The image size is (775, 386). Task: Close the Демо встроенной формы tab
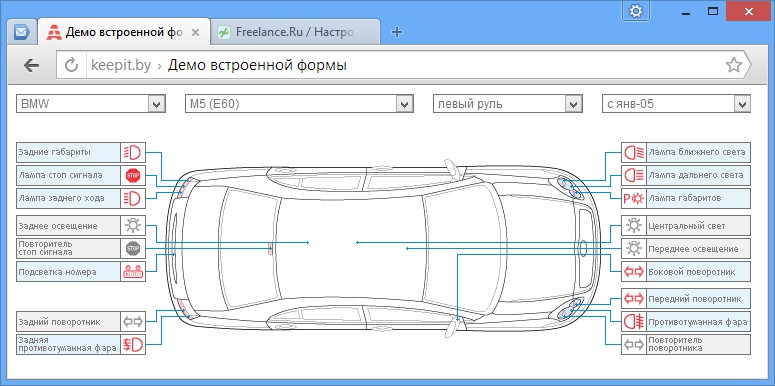pos(195,33)
